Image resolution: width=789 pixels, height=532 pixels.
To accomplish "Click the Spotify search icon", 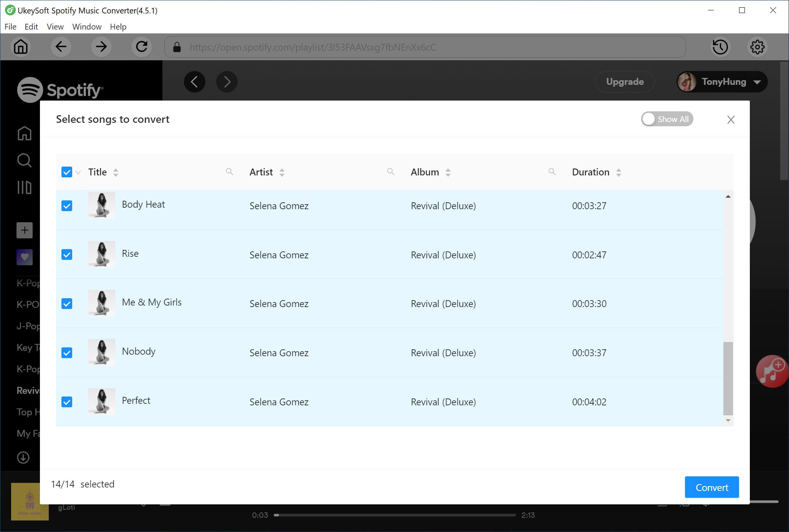I will pyautogui.click(x=24, y=160).
